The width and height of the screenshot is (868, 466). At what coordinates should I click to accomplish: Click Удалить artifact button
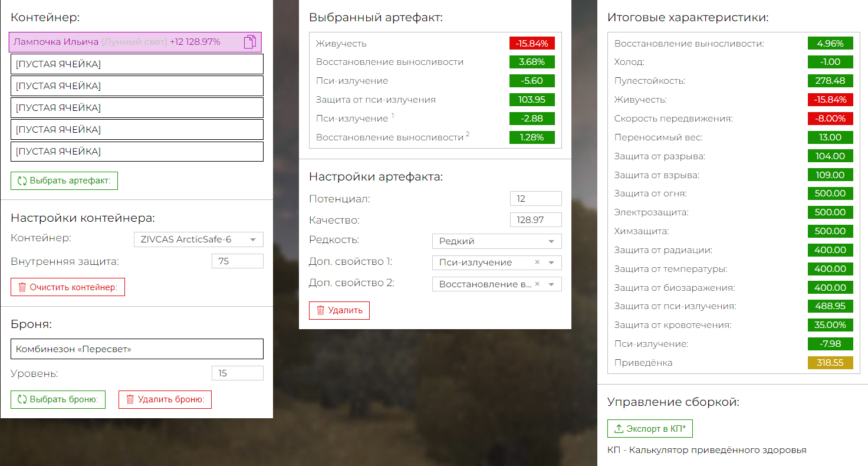[339, 310]
